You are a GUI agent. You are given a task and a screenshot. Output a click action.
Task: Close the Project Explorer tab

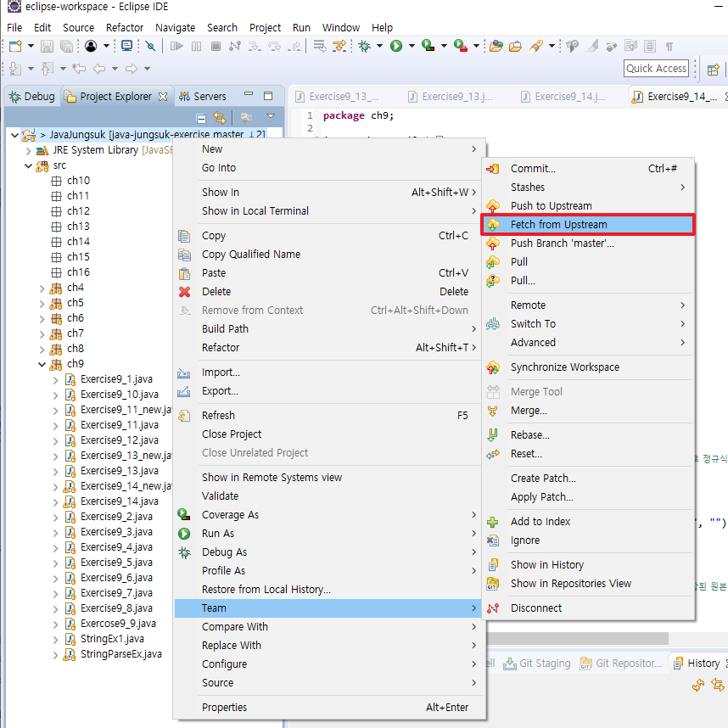click(163, 97)
